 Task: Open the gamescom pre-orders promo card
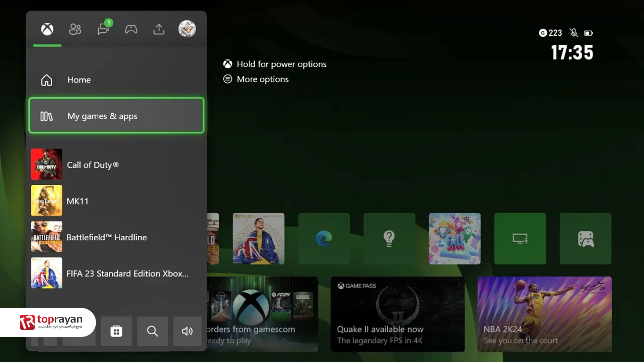pyautogui.click(x=263, y=314)
